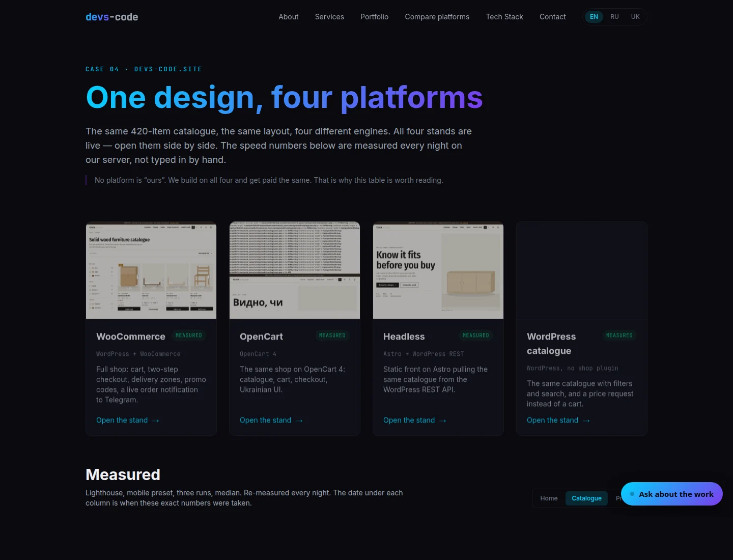Click the MEASURED badge on Headless card
This screenshot has width=733, height=560.
tap(476, 335)
